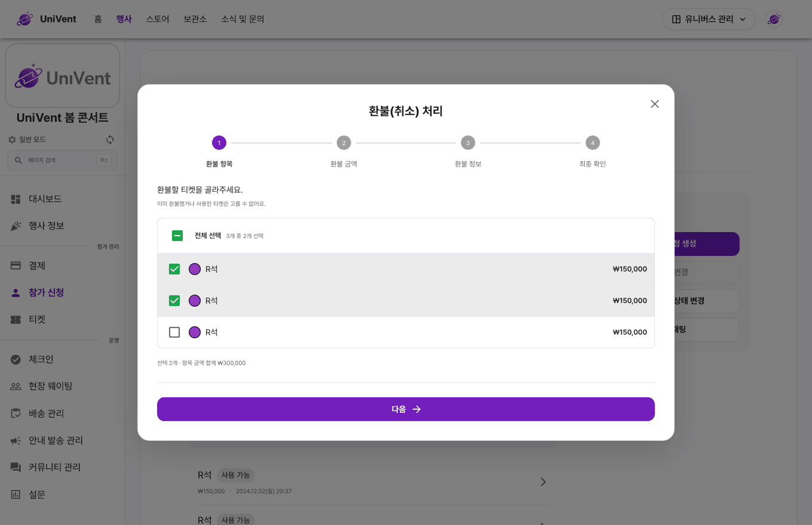This screenshot has height=525, width=812.
Task: Expand the R석 사용 가능 row chevron
Action: pos(543,482)
